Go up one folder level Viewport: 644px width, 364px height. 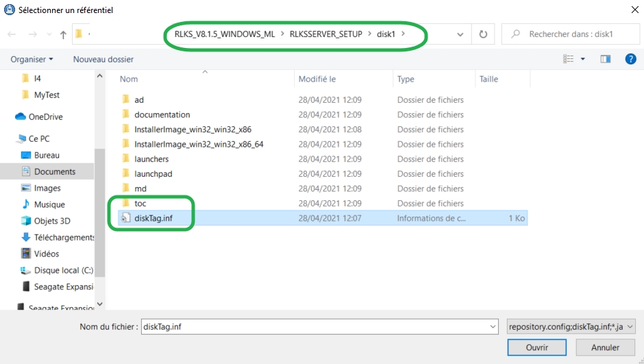pos(63,34)
